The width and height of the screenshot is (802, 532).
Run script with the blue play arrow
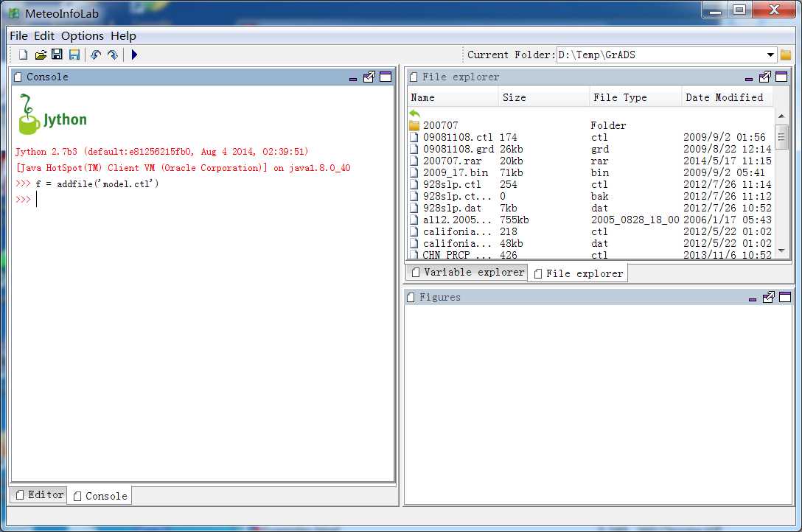pyautogui.click(x=134, y=55)
